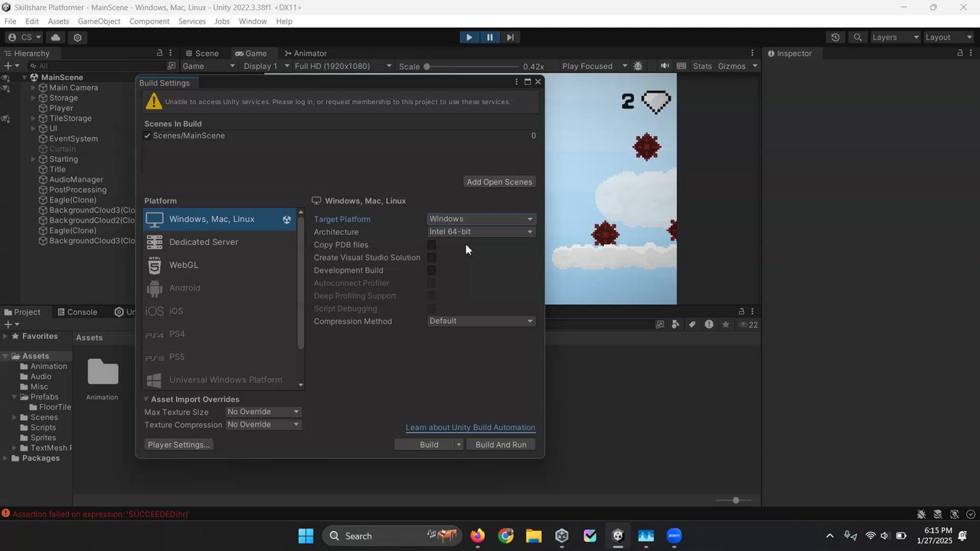Image resolution: width=980 pixels, height=551 pixels.
Task: Open Zoom from the taskbar
Action: click(x=674, y=536)
